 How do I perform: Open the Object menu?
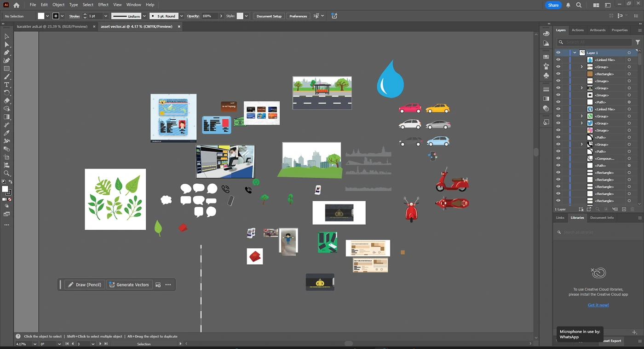58,5
